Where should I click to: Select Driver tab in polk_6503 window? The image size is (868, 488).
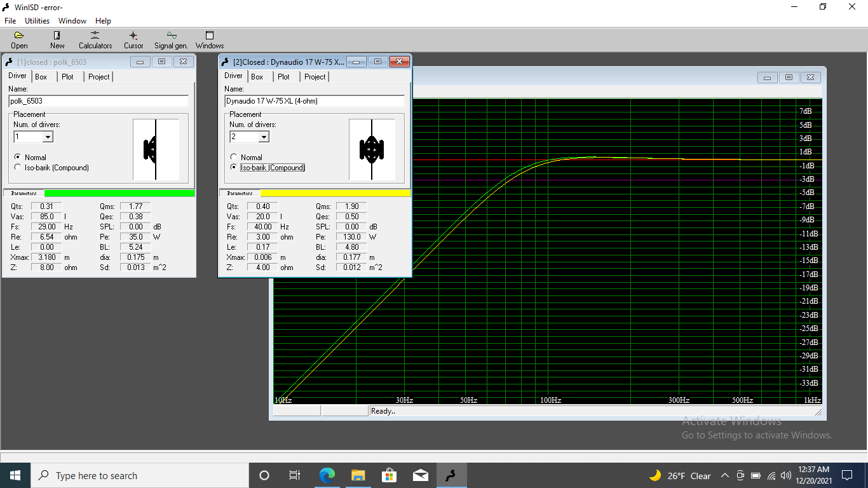(x=17, y=76)
